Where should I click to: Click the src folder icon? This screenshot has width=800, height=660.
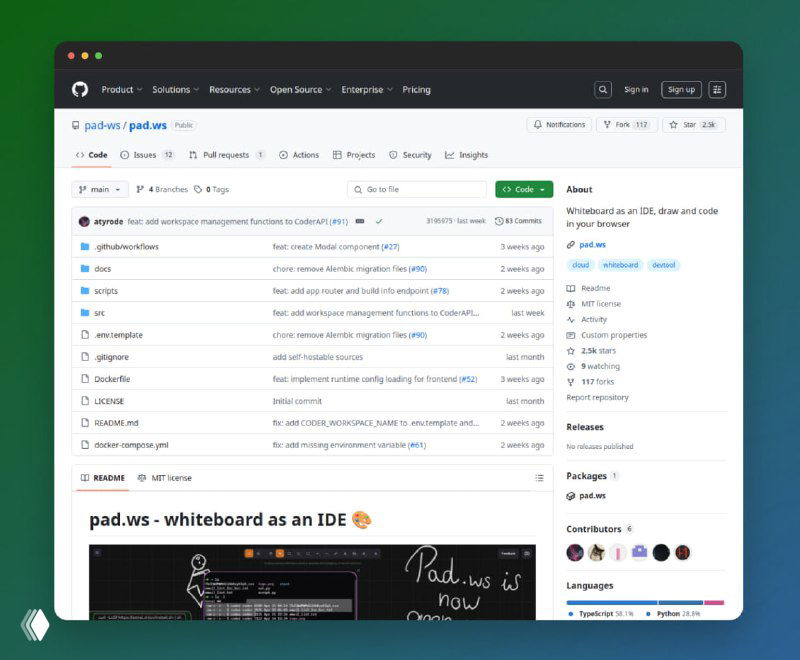(85, 312)
